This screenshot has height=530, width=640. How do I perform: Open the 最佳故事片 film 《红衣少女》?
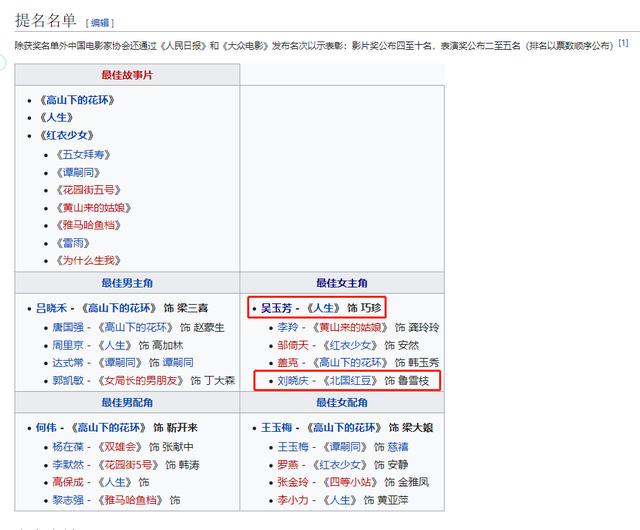pos(67,135)
